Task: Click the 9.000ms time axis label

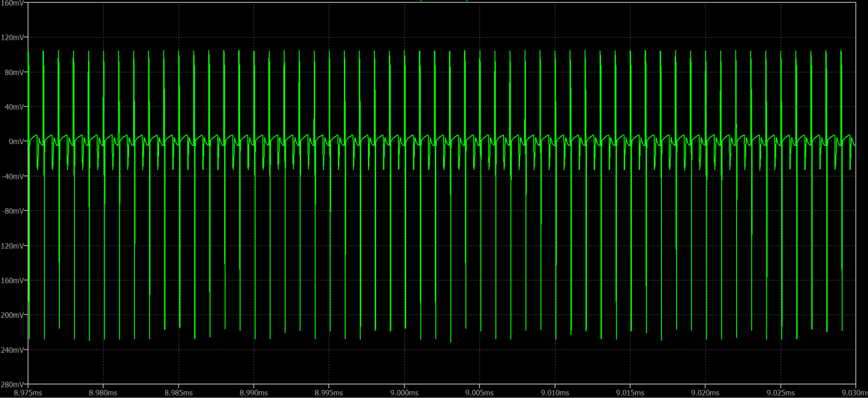Action: pos(404,392)
